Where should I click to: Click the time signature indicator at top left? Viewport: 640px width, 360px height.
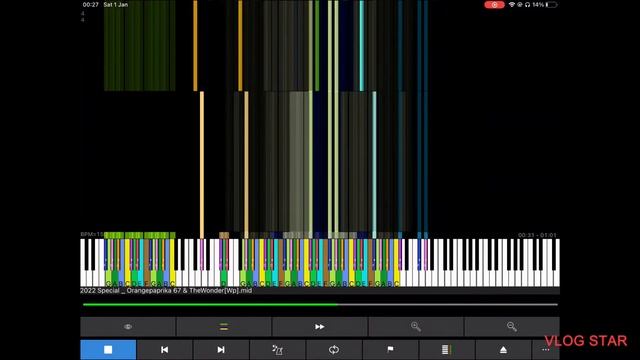pyautogui.click(x=83, y=16)
